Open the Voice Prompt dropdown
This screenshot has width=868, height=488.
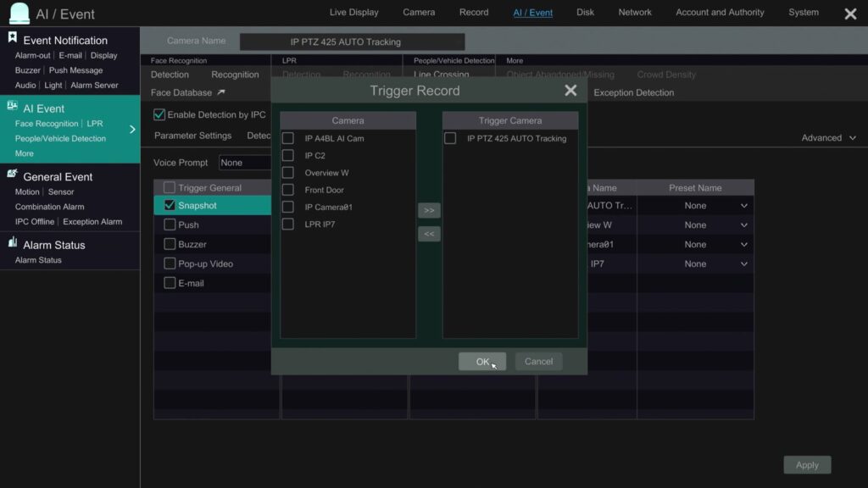245,163
